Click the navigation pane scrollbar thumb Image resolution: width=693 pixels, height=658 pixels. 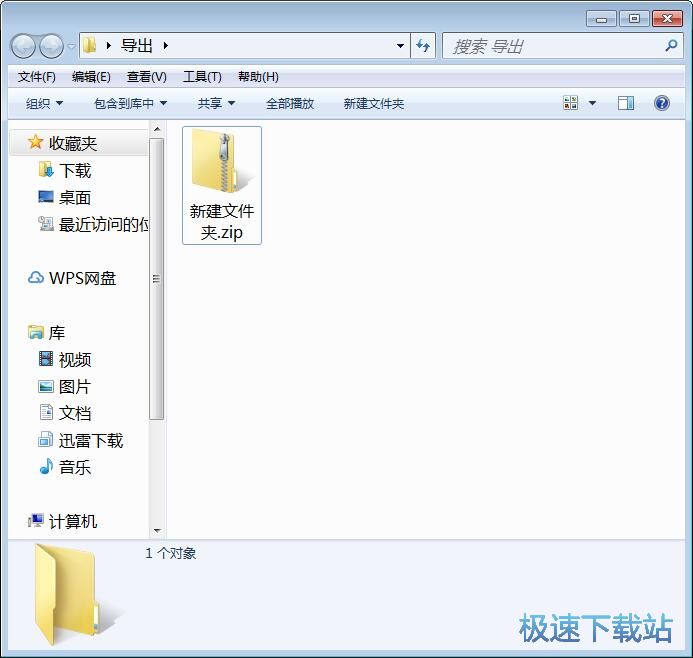156,279
